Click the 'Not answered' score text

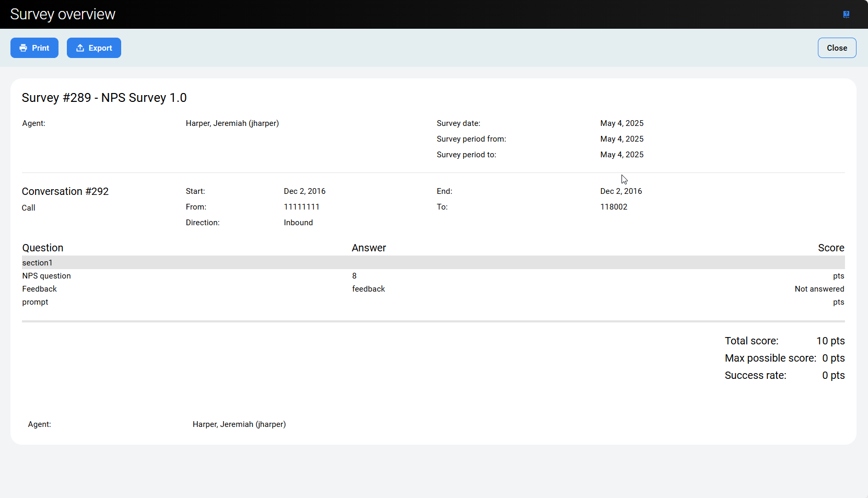(x=819, y=289)
